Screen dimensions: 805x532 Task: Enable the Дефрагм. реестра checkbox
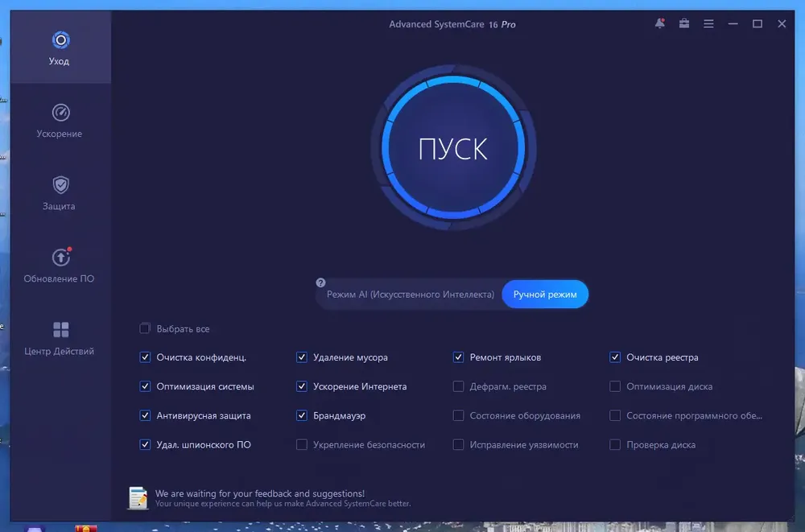coord(459,386)
